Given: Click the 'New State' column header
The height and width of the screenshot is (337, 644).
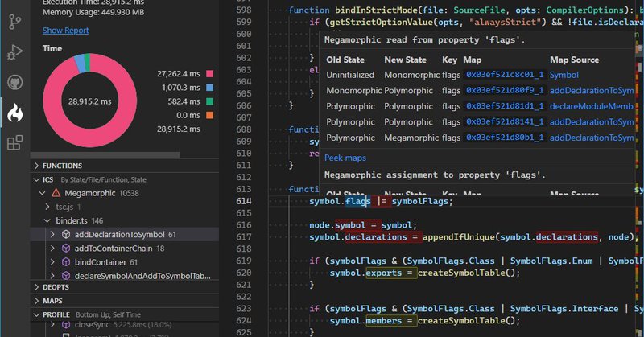Looking at the screenshot, I should (405, 60).
